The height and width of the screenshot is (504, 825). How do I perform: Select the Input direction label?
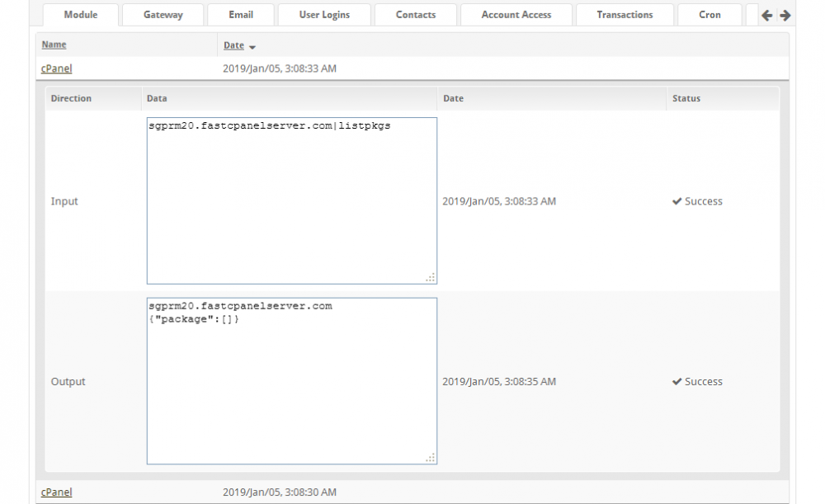(x=64, y=201)
